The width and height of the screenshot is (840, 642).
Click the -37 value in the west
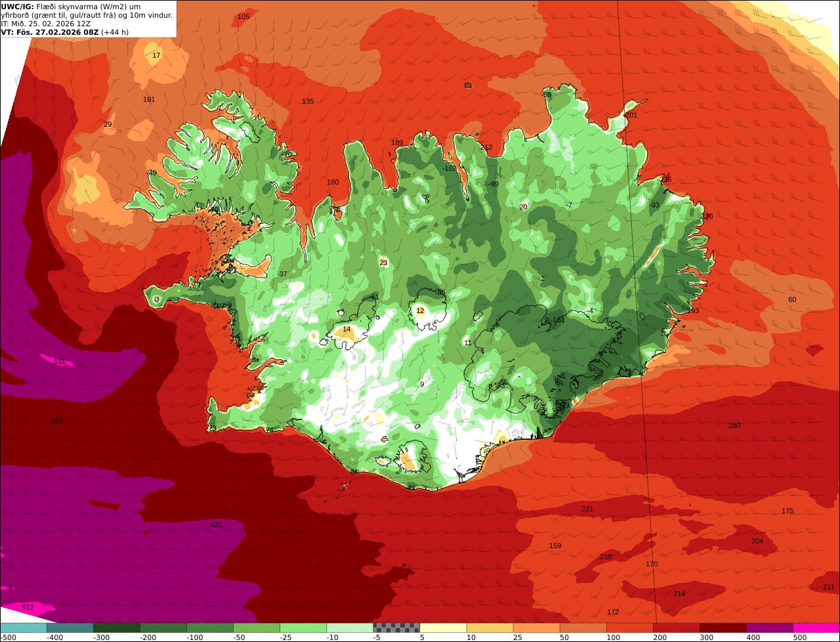(x=282, y=274)
